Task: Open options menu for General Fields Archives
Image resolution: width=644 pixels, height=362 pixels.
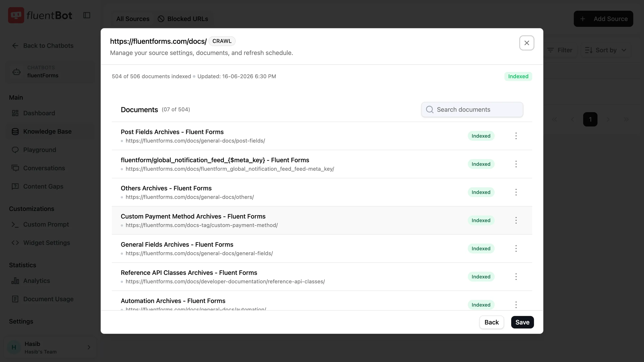Action: click(516, 248)
